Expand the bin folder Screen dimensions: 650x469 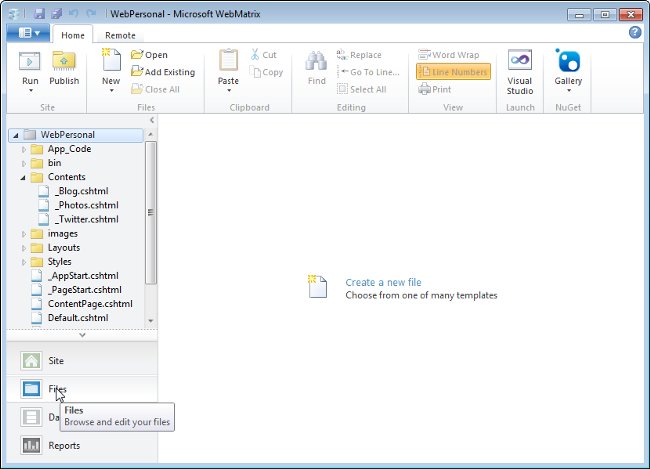[24, 163]
